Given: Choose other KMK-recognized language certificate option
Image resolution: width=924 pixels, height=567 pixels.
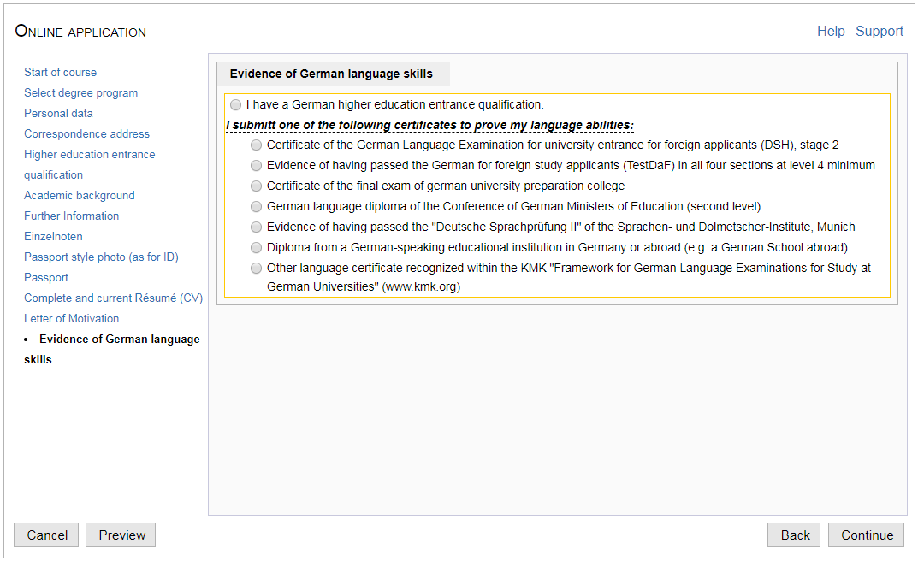Looking at the screenshot, I should click(256, 269).
